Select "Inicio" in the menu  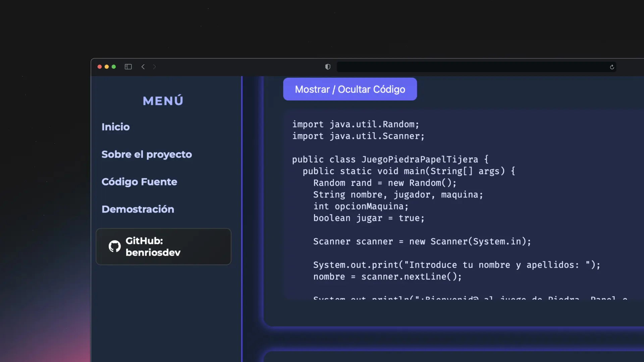(115, 127)
